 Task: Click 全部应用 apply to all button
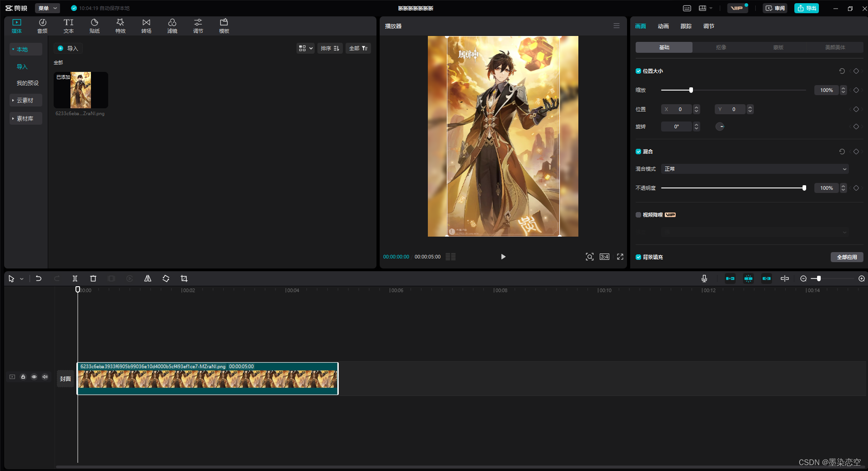pos(847,257)
